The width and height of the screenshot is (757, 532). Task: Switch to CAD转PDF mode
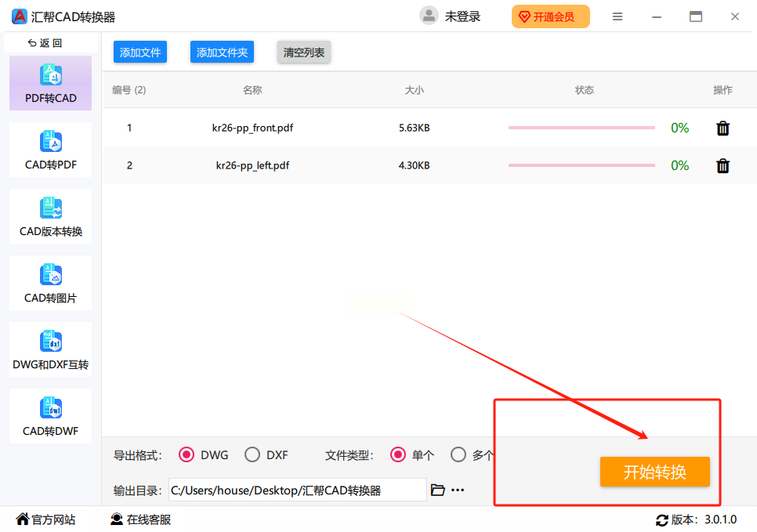pyautogui.click(x=51, y=150)
